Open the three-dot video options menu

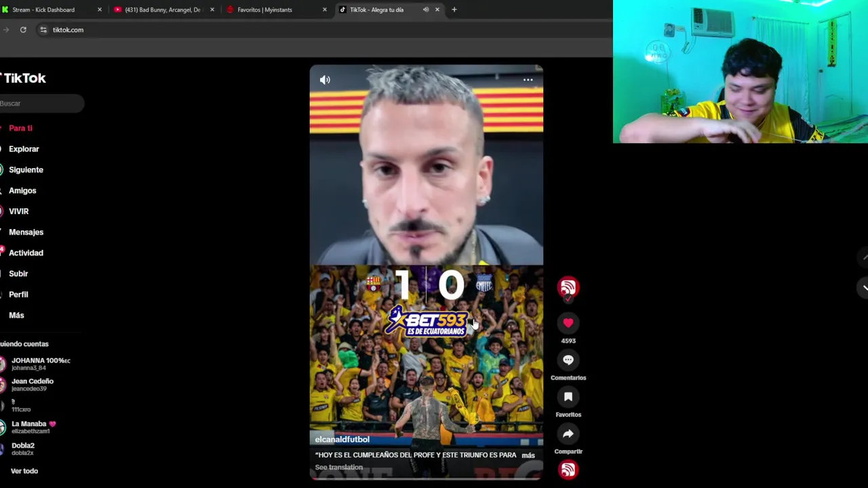click(528, 80)
